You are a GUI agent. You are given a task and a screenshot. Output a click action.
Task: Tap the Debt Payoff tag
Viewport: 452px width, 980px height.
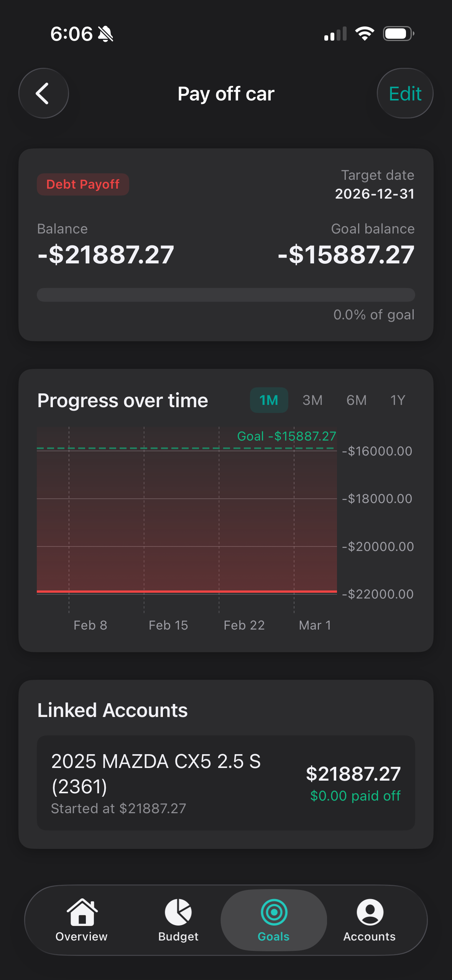pyautogui.click(x=83, y=184)
